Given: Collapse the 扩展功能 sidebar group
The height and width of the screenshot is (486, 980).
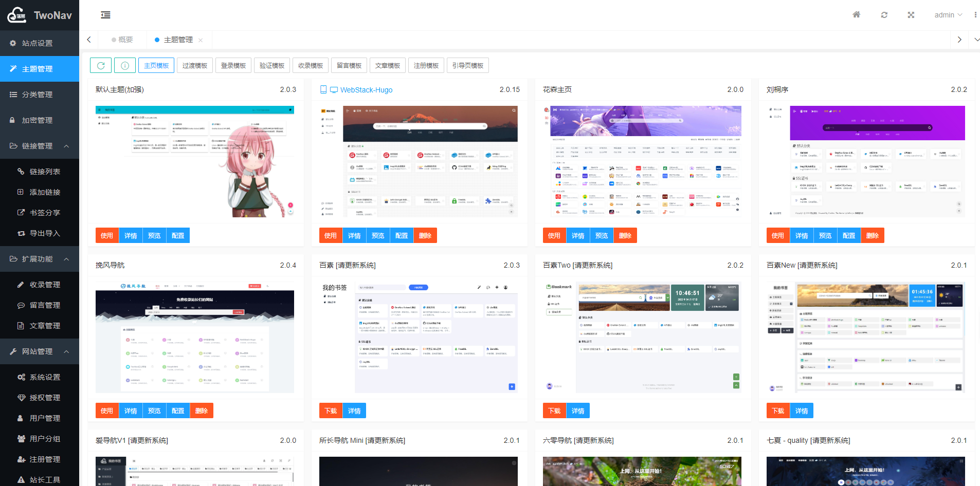Looking at the screenshot, I should [40, 259].
